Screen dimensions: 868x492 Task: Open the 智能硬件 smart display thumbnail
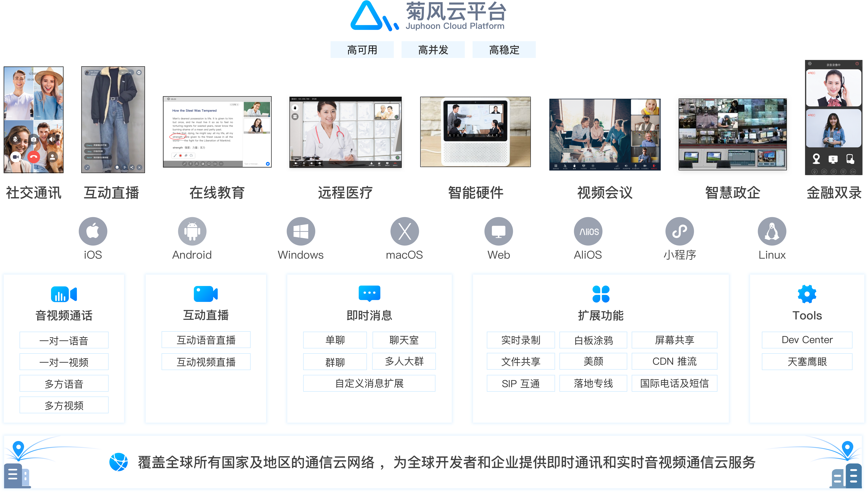pos(475,132)
